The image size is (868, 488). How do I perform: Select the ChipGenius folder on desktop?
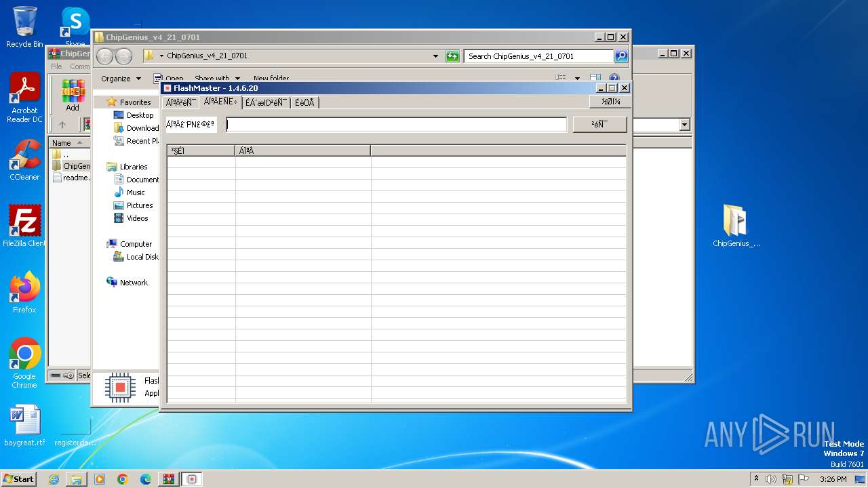[736, 226]
